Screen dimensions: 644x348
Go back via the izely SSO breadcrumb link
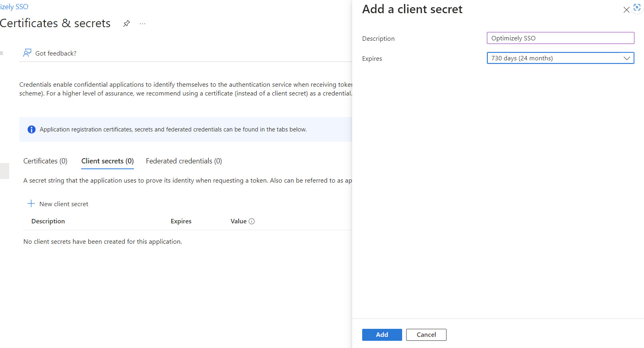[14, 7]
